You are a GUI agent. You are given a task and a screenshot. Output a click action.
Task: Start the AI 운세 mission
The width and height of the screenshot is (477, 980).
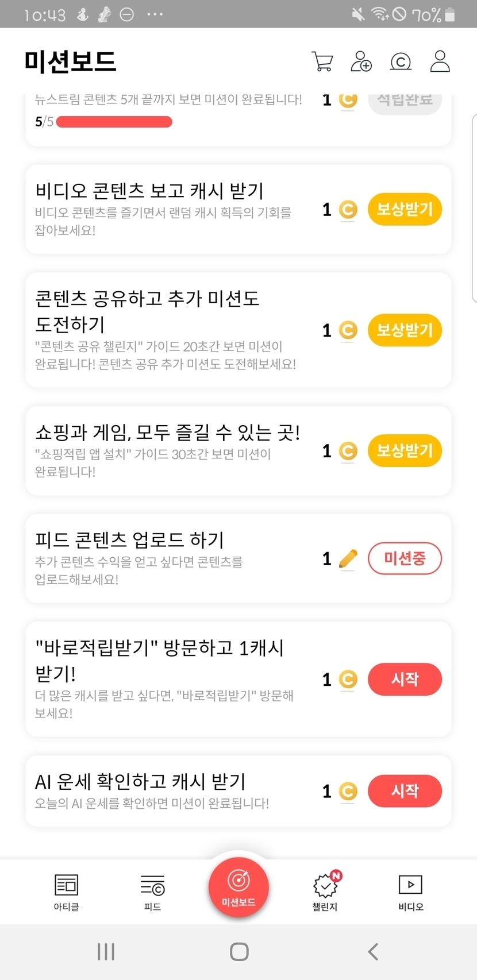405,791
